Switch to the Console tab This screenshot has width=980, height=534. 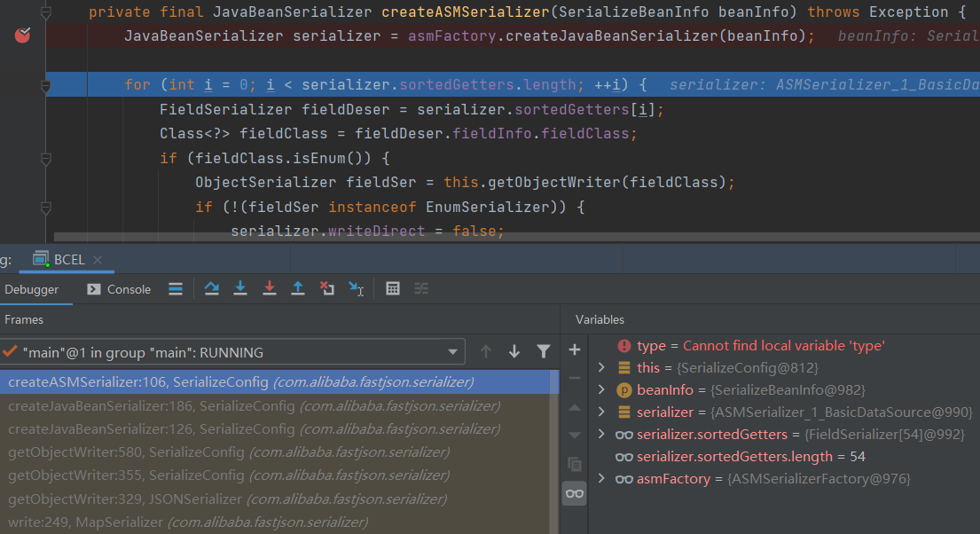point(120,289)
